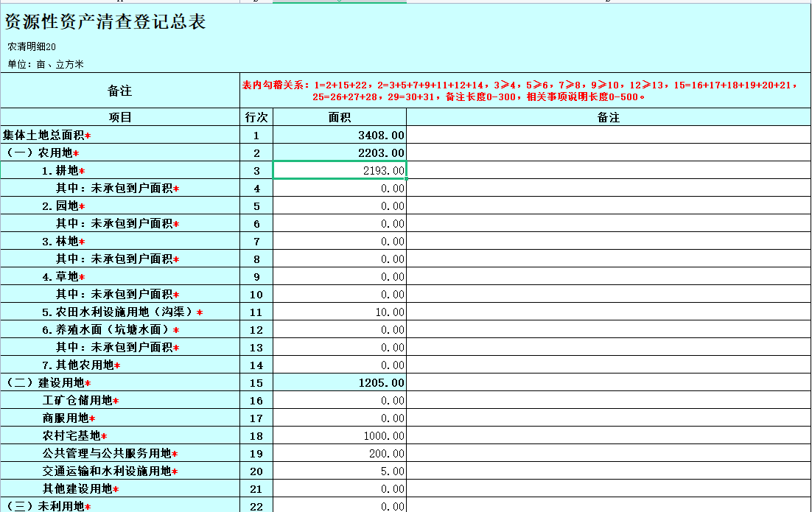The image size is (812, 512).
Task: Select the 200.00 area cell
Action: (340, 453)
